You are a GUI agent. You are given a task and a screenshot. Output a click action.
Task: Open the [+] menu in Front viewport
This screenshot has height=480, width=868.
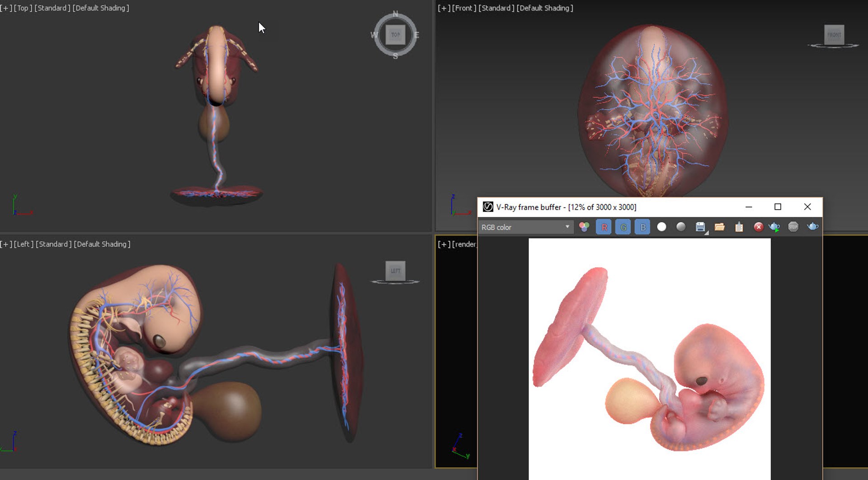[444, 8]
